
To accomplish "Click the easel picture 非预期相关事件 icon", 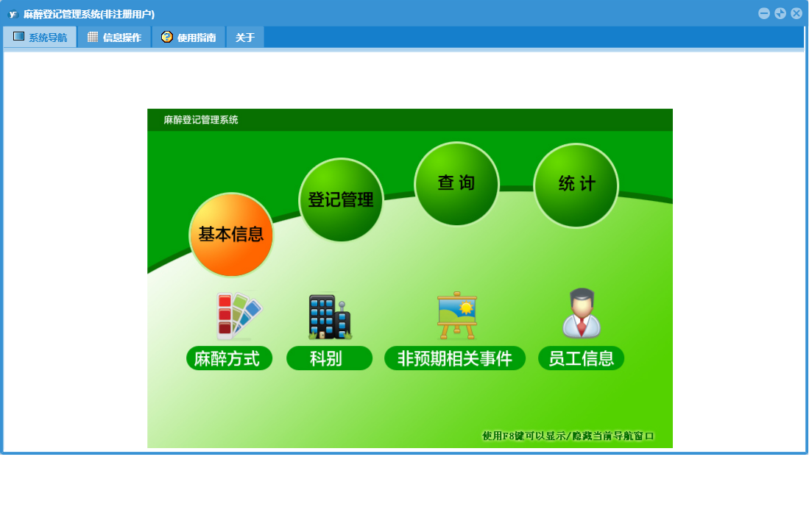I will 457,316.
